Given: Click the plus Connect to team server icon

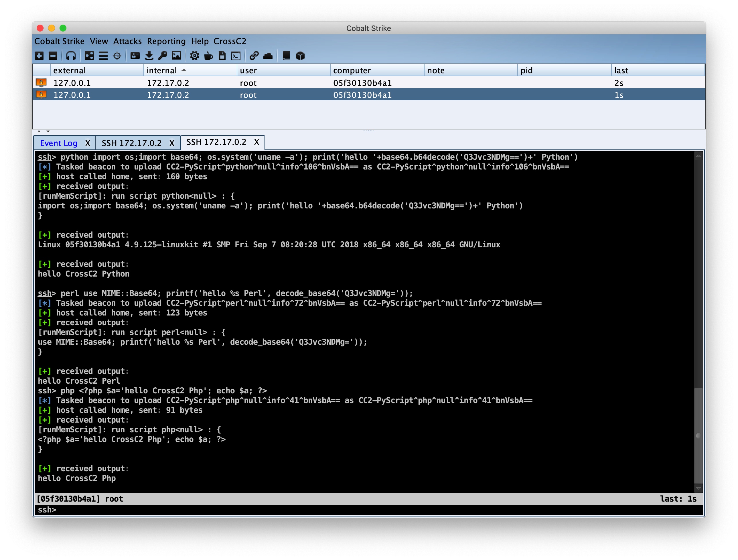Looking at the screenshot, I should click(40, 56).
